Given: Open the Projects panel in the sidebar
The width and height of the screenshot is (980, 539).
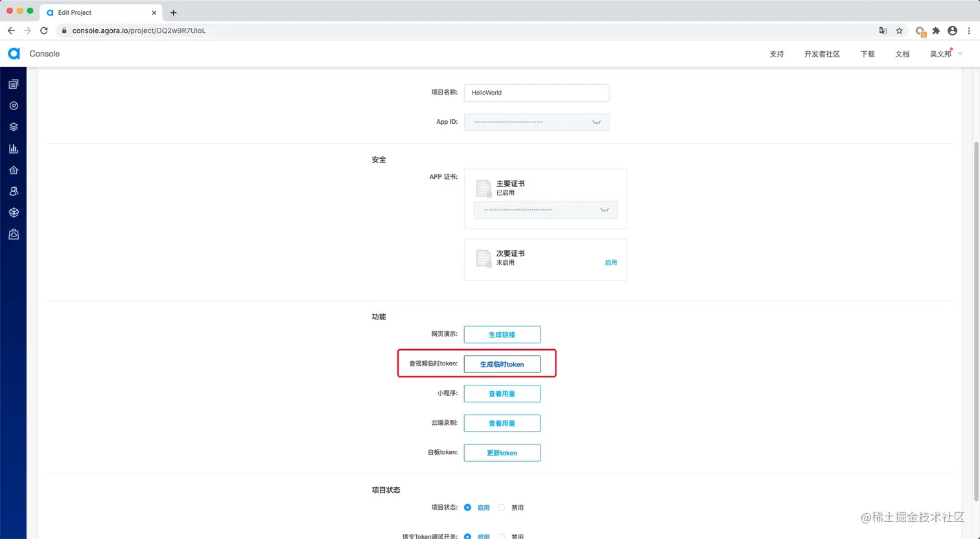Looking at the screenshot, I should click(14, 83).
